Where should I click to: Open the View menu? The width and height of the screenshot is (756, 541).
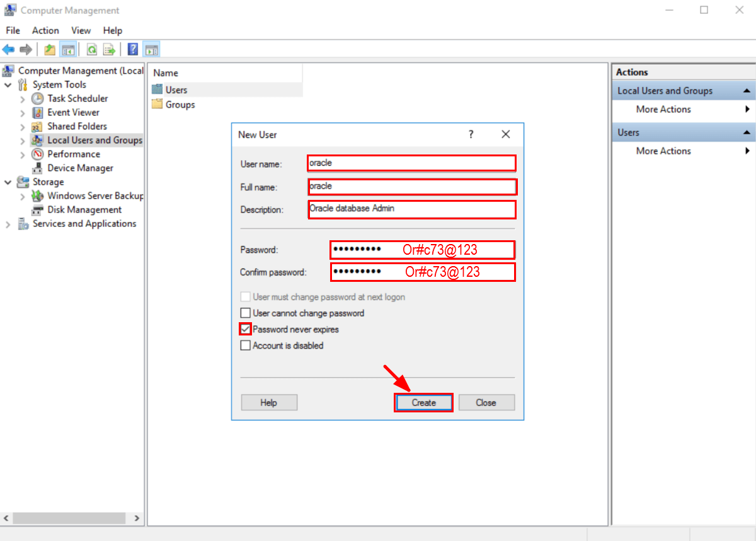(x=81, y=30)
